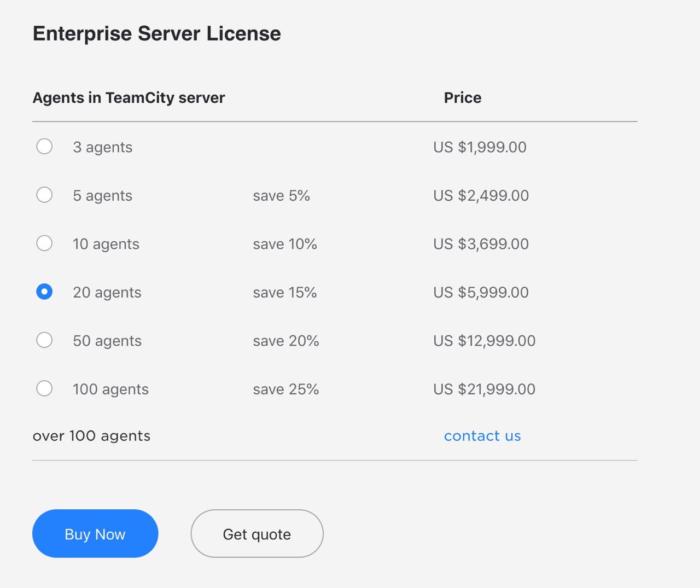Choose the 100 agents radio button
The height and width of the screenshot is (588, 700).
click(x=44, y=388)
